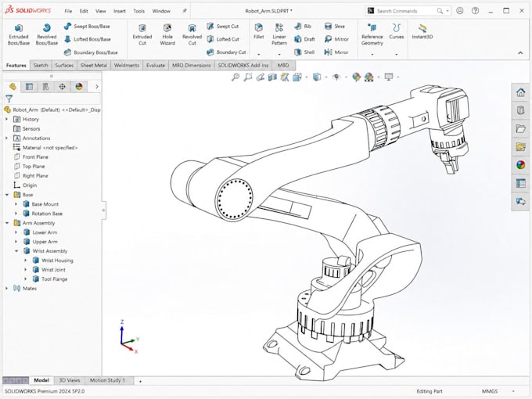Click the Boundary Cut tool
Screen dimensions: 532x399
226,52
